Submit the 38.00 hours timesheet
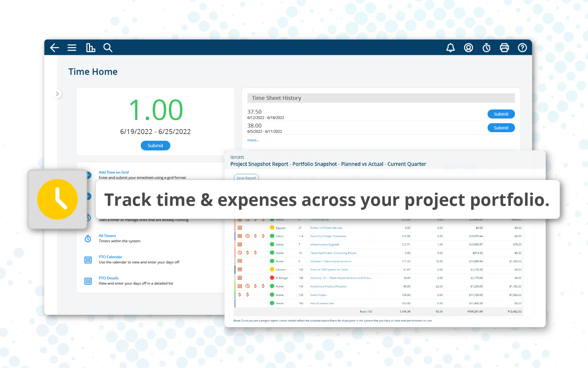 pos(501,128)
